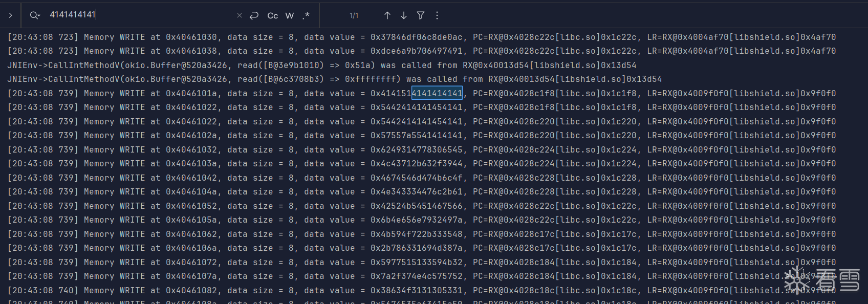Image resolution: width=868 pixels, height=304 pixels.
Task: Click the address 0x40461032
Action: pyautogui.click(x=191, y=149)
